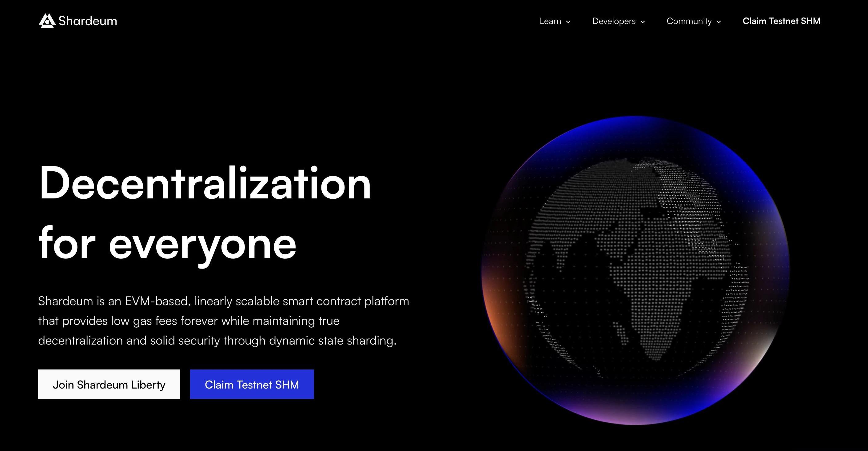This screenshot has height=451, width=868.
Task: Click the Shardeum wordmark text
Action: [88, 21]
